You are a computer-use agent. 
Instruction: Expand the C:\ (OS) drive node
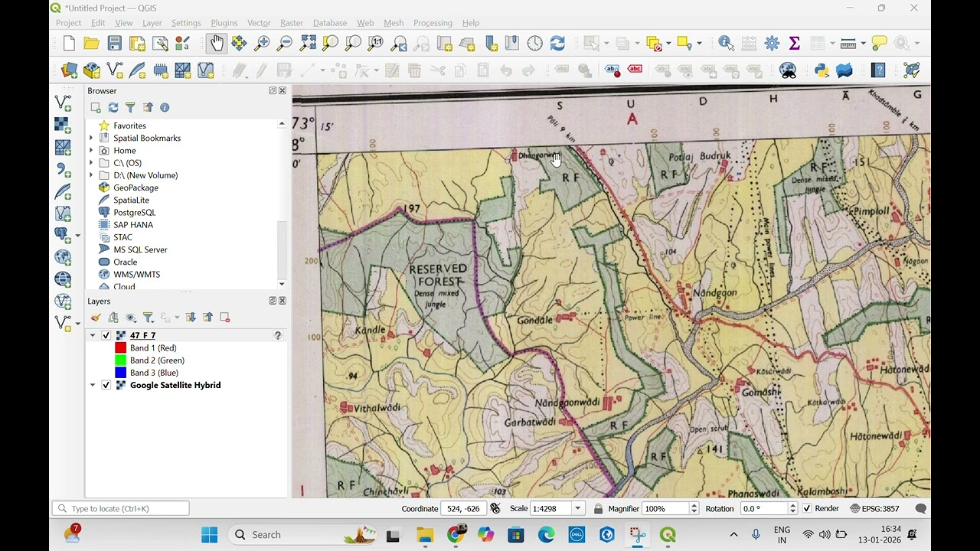[91, 163]
